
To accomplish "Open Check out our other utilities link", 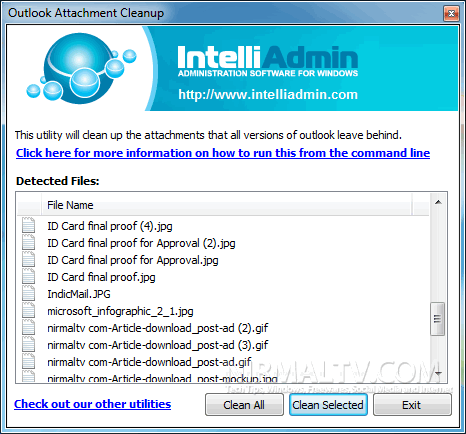I will [x=93, y=404].
